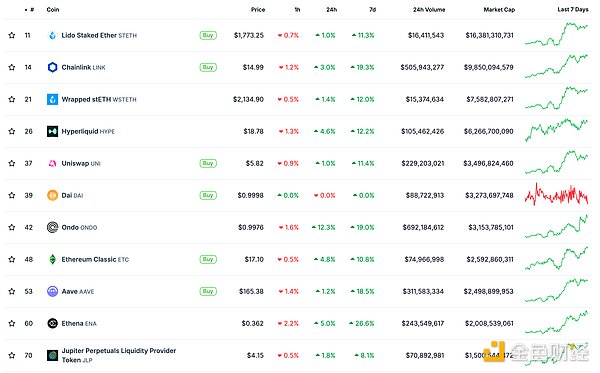The image size is (600, 373).
Task: Click the Lido Staked Ether droplet icon
Action: 52,35
